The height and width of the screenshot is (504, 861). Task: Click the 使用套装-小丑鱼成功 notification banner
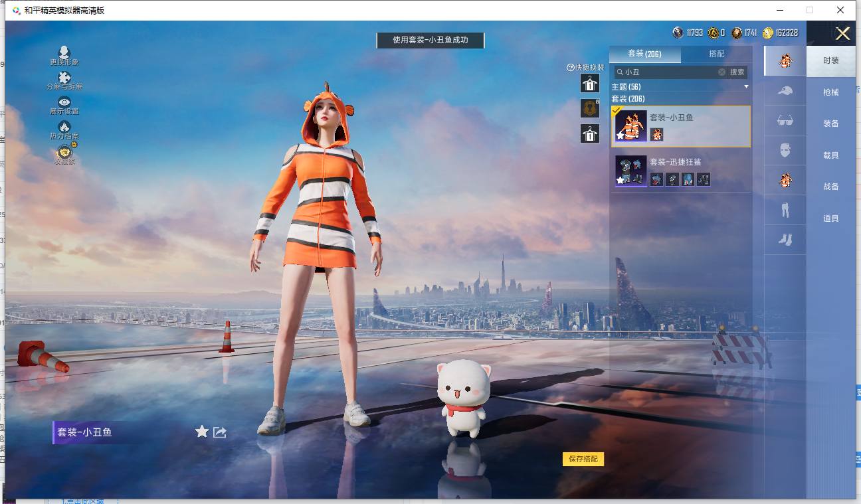pos(430,40)
